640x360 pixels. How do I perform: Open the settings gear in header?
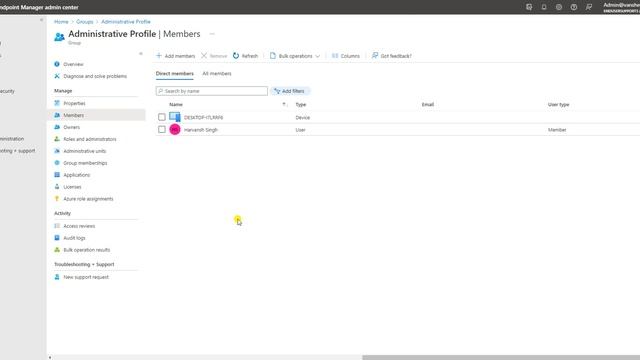559,7
